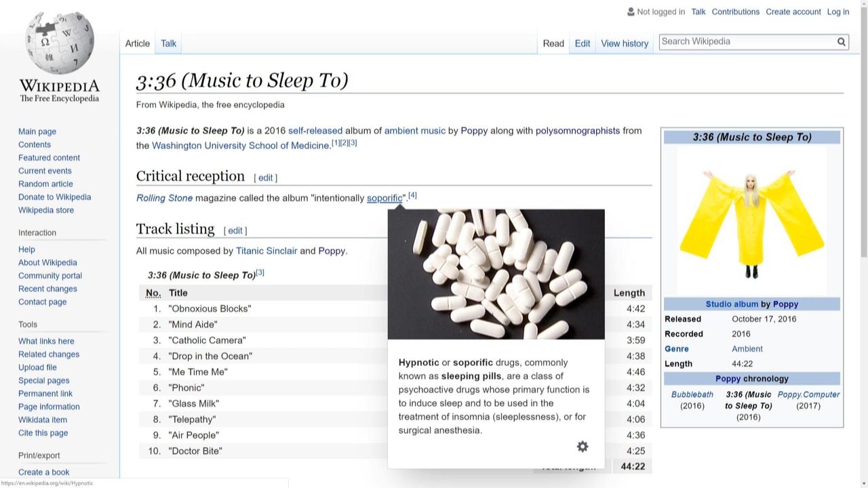Click the search magnifying glass icon
Image resolution: width=868 pixels, height=488 pixels.
841,42
